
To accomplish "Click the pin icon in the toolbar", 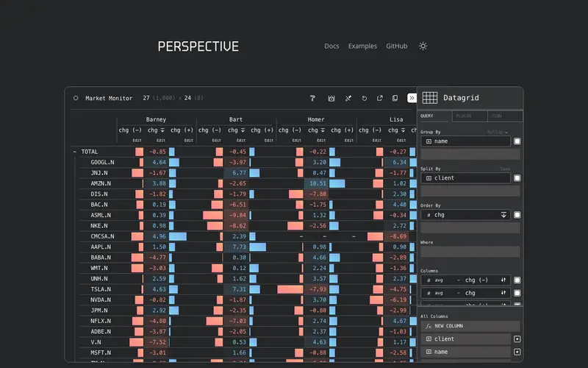I will [348, 98].
